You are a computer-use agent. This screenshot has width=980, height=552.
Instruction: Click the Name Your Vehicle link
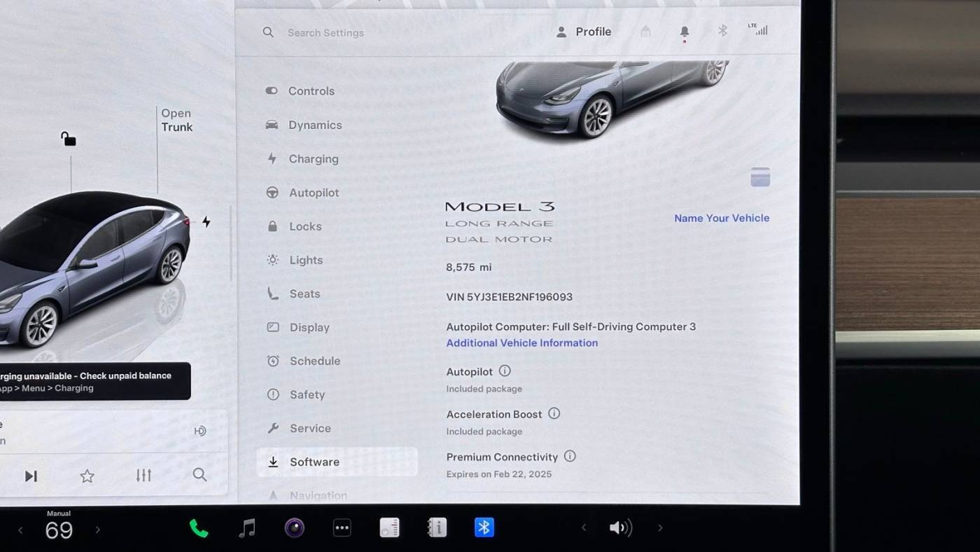pos(722,218)
